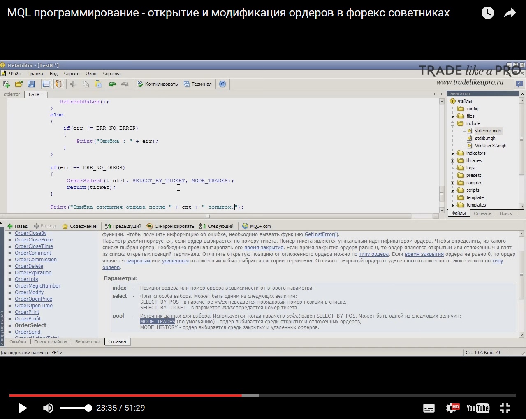526x420 pixels.
Task: Select WinUser32.mqh in the Navigator tree
Action: pos(491,146)
